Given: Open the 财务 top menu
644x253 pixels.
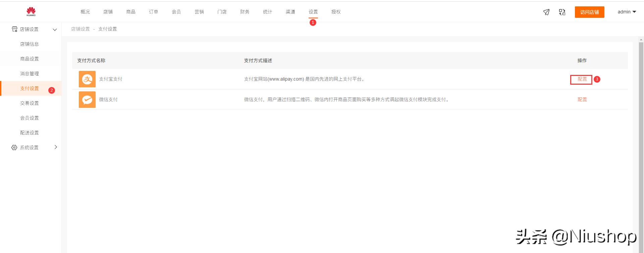Looking at the screenshot, I should coord(245,12).
